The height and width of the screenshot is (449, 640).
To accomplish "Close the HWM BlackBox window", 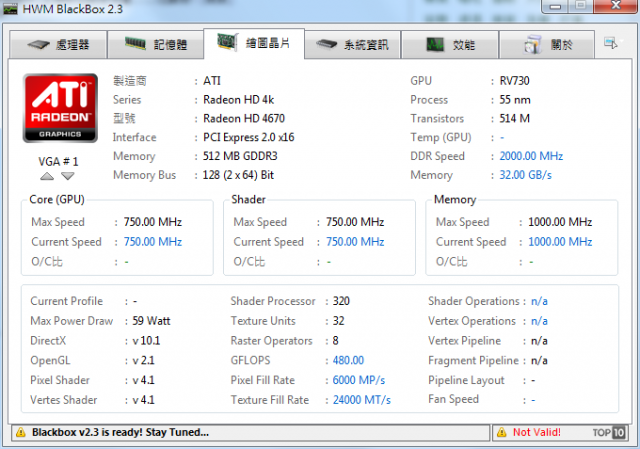I will click(616, 5).
